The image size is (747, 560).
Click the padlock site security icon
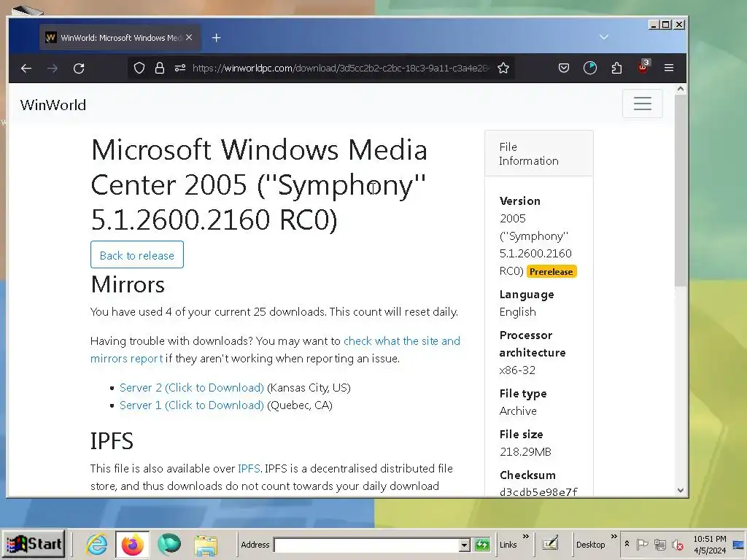pos(160,68)
